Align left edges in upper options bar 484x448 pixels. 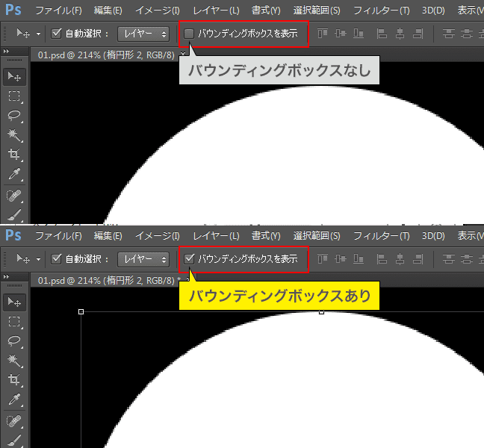(382, 34)
